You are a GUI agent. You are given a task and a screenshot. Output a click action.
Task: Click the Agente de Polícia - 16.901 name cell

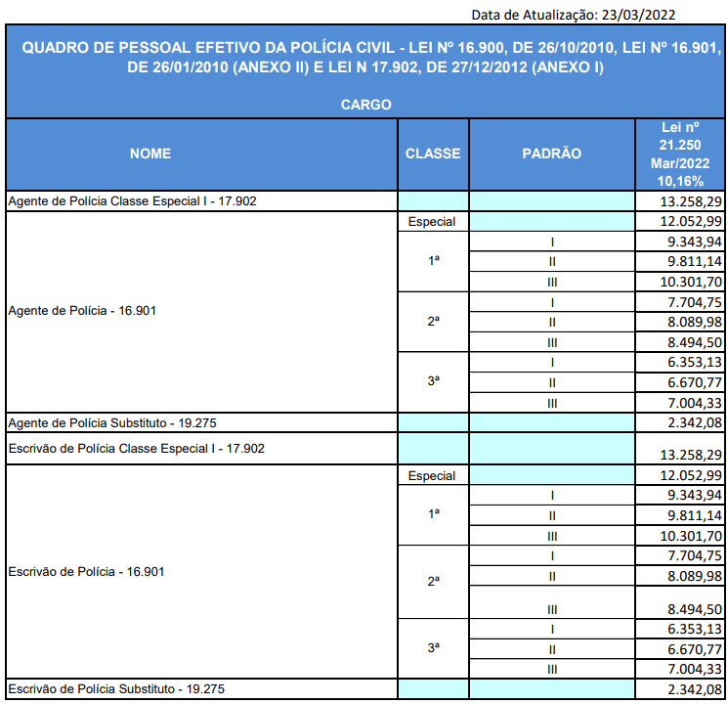pos(82,311)
